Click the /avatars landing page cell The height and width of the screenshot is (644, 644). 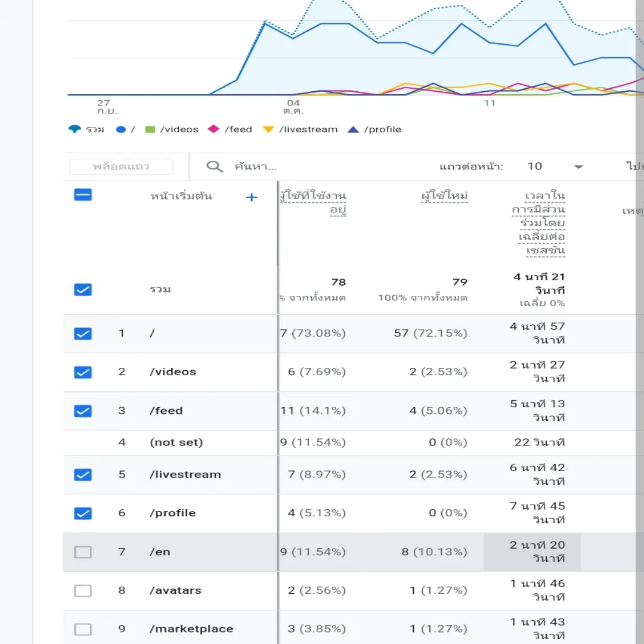click(x=175, y=590)
